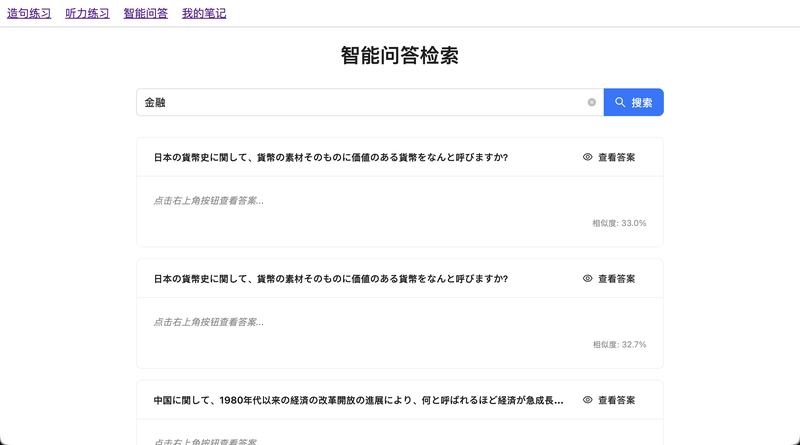Focus the search field containing 金融

[360, 102]
